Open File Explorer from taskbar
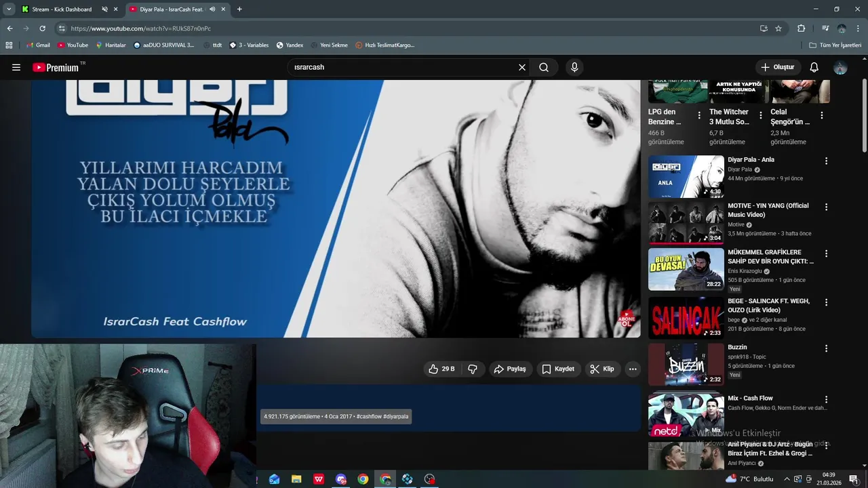The image size is (868, 488). [x=296, y=479]
